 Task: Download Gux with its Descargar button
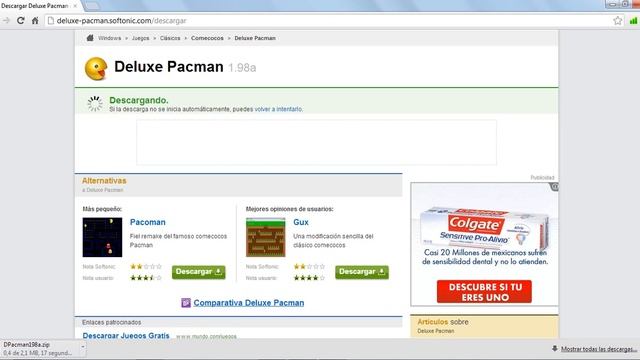tap(362, 272)
